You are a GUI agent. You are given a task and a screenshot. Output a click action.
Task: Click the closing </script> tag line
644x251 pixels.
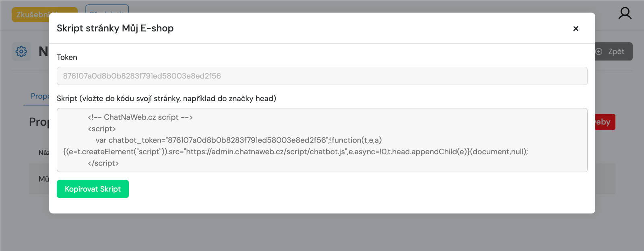(x=103, y=163)
